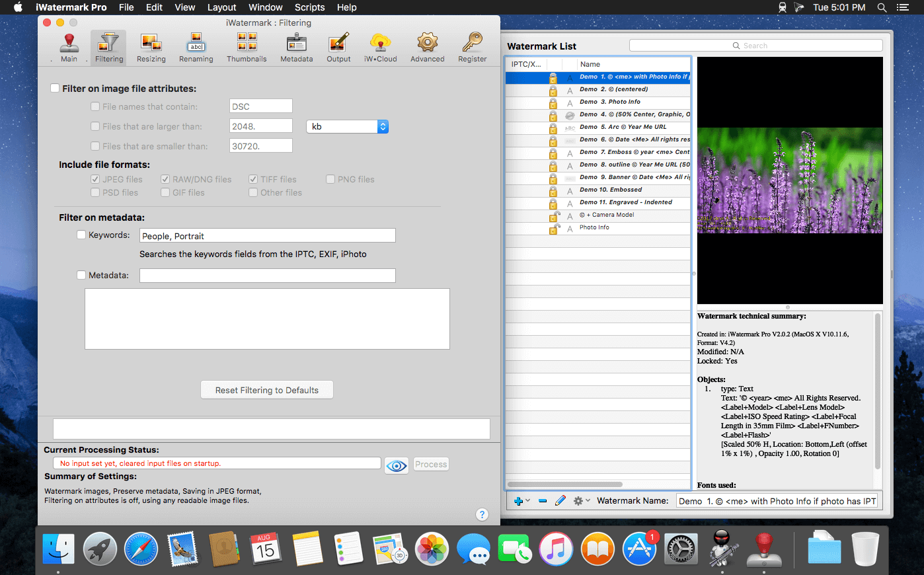
Task: Open the Output settings pane
Action: pyautogui.click(x=338, y=48)
